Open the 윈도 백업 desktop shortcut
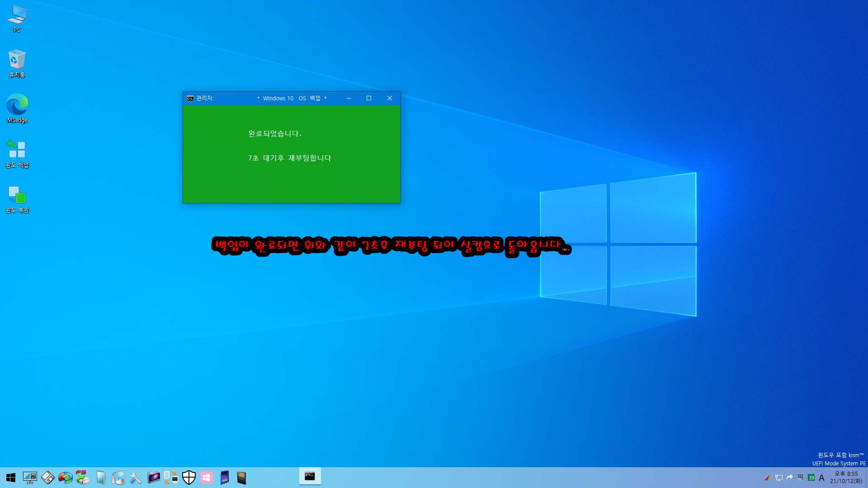The height and width of the screenshot is (488, 868). coord(17,154)
